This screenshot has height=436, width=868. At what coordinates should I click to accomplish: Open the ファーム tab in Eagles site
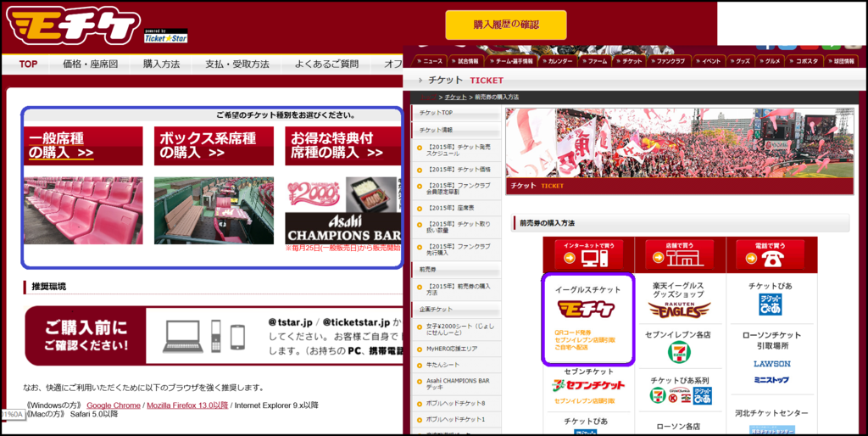point(594,61)
